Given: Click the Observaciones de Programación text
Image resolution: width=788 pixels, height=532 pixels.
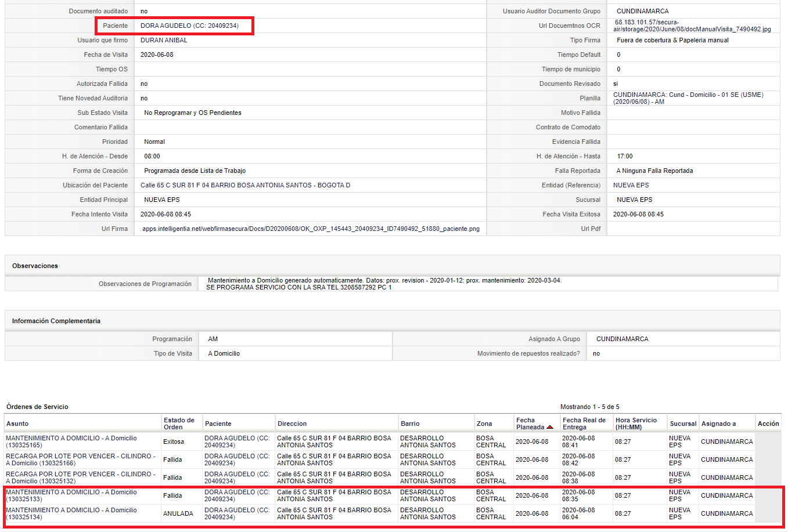Looking at the screenshot, I should (x=384, y=284).
